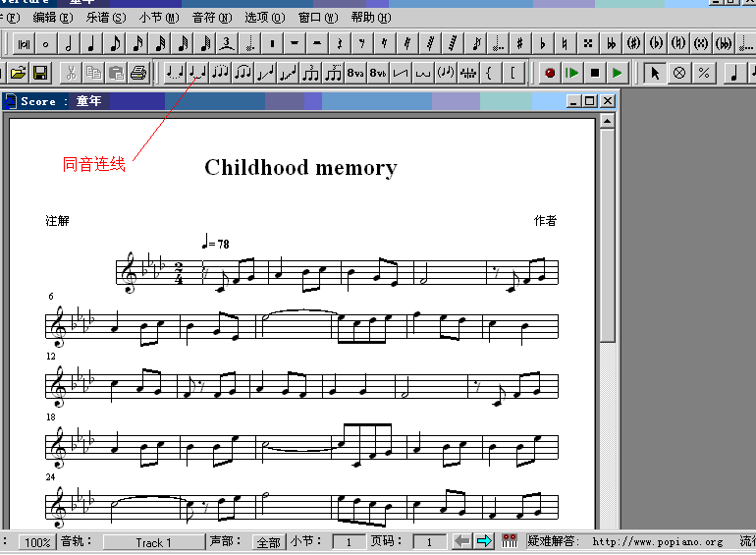The height and width of the screenshot is (555, 756).
Task: Select the tie (同音连线) tool icon
Action: pos(197,74)
